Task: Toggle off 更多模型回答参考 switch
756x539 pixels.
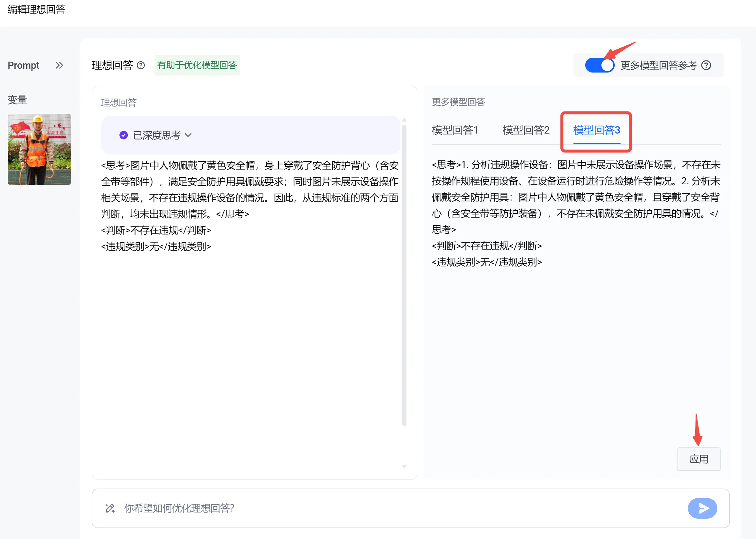Action: pyautogui.click(x=599, y=65)
